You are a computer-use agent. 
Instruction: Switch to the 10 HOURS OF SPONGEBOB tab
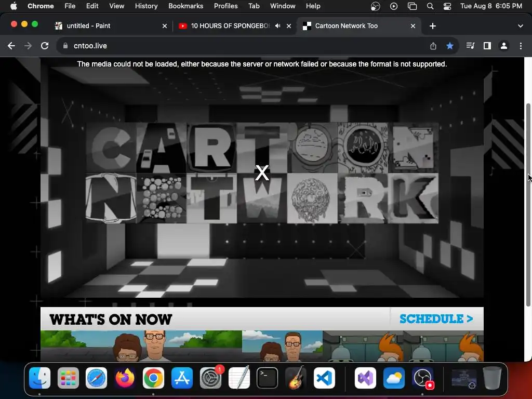[230, 26]
